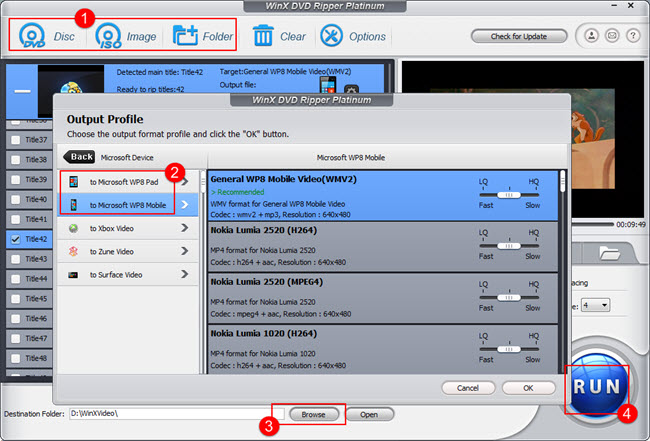
Task: Click the WP8 Pad tablet icon
Action: pos(73,182)
